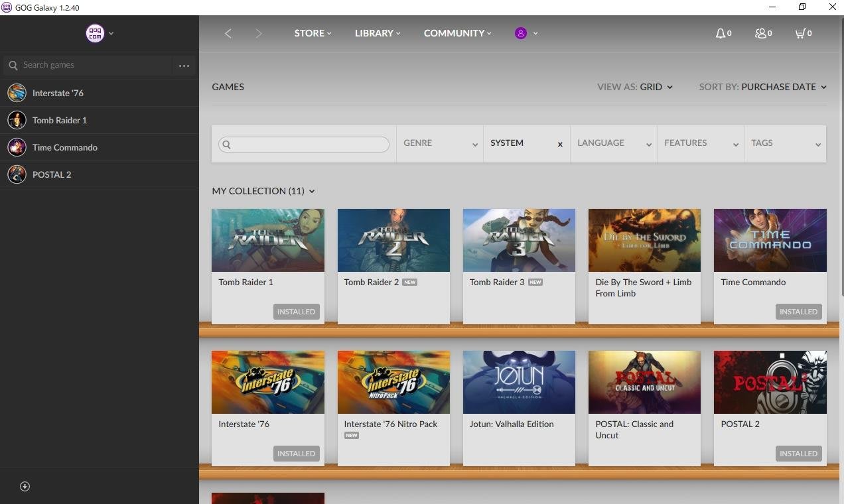
Task: Open the Tomb Raider 3 cover thumbnail
Action: (x=519, y=240)
